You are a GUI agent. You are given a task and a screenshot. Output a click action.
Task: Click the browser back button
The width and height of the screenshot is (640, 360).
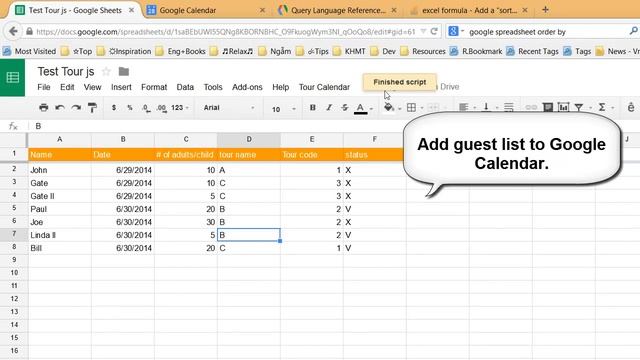13,31
